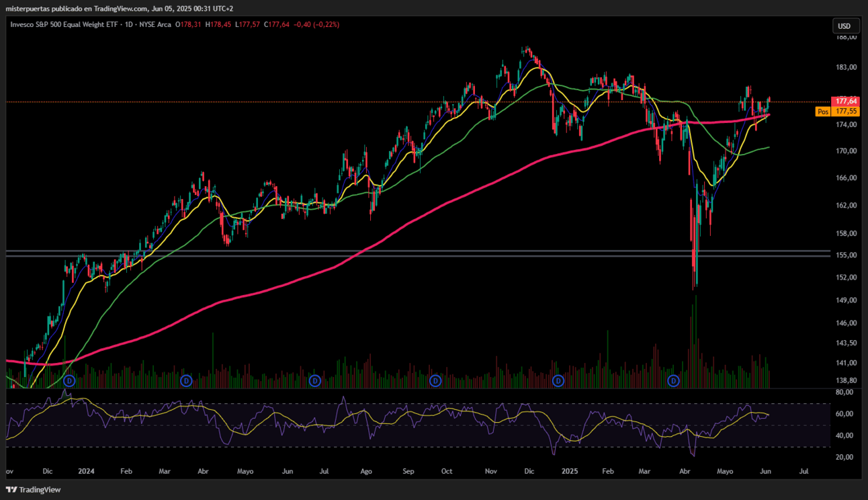This screenshot has width=868, height=500.
Task: Click the '149,00' price axis label
Action: pyautogui.click(x=846, y=300)
